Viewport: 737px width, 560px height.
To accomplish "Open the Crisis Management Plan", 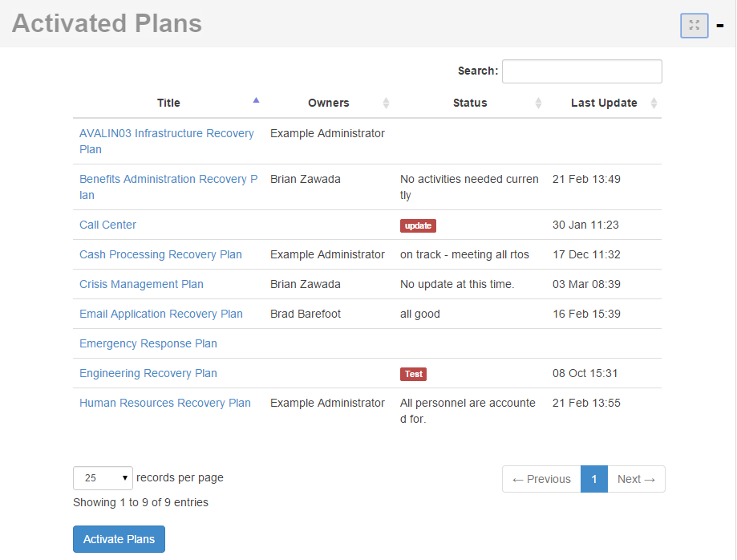I will [x=141, y=284].
